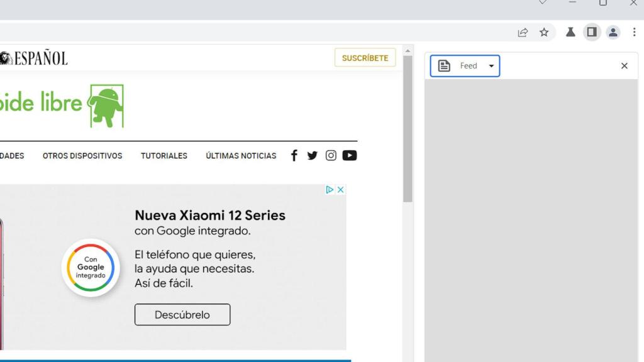Open the OTROS DISPOSITIVOS menu item
Viewport: 644px width, 362px height.
tap(82, 156)
